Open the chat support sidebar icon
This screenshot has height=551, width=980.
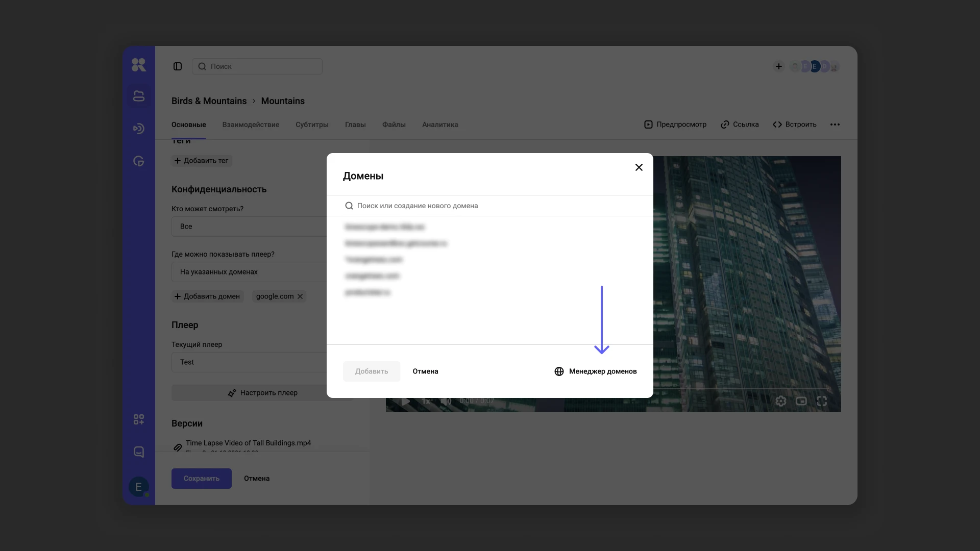pyautogui.click(x=139, y=452)
